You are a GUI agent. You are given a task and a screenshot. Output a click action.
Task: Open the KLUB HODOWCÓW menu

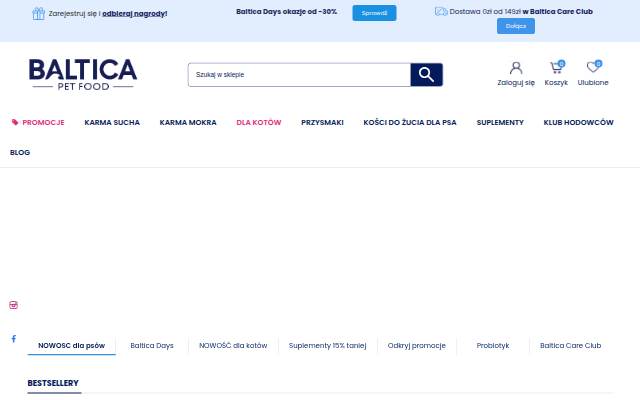point(578,122)
